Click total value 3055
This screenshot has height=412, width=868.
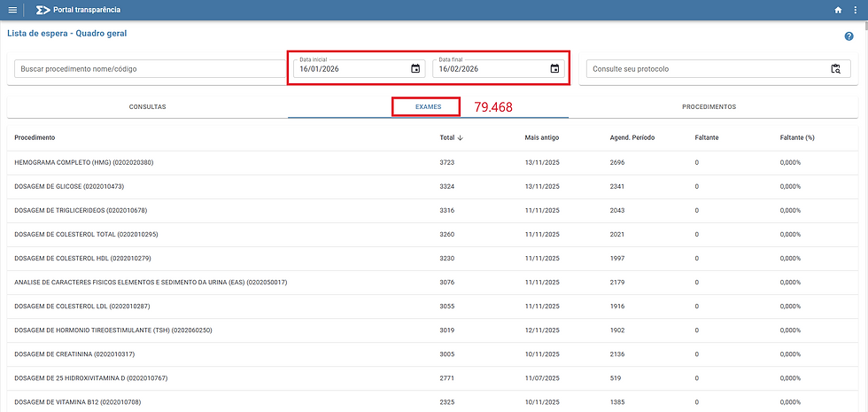[446, 307]
